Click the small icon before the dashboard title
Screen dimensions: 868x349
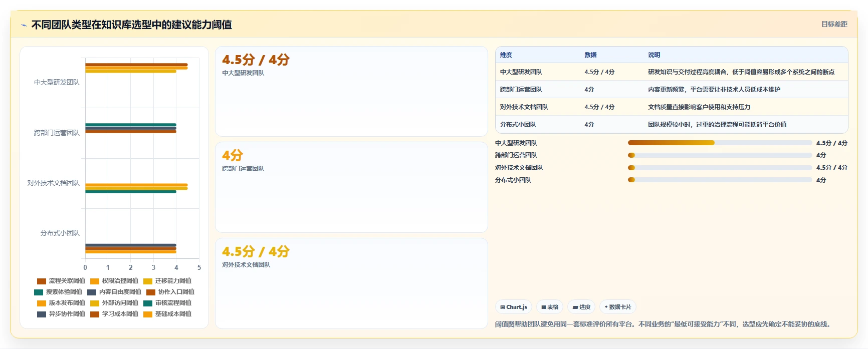pos(24,25)
